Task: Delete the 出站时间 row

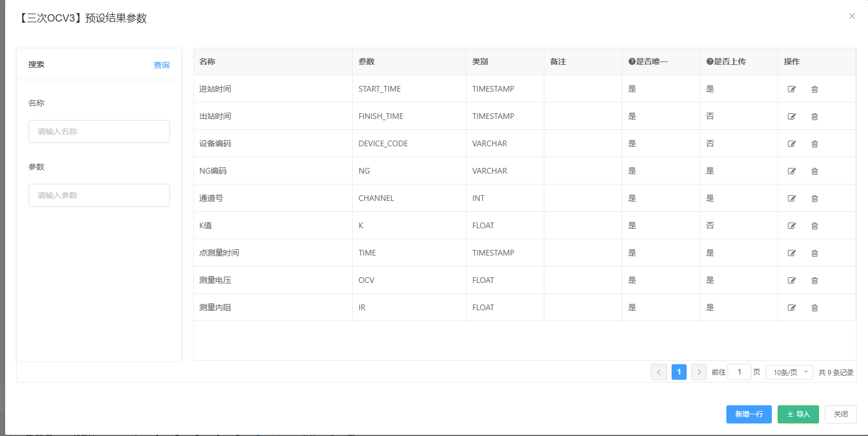Action: click(815, 117)
